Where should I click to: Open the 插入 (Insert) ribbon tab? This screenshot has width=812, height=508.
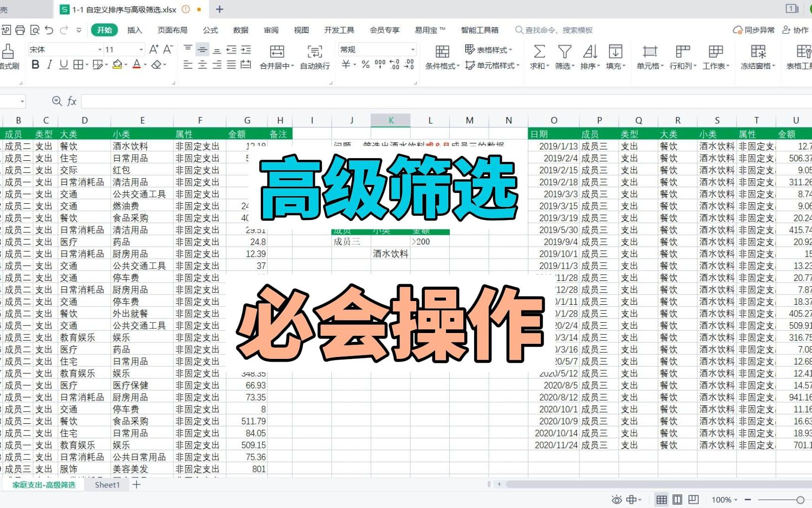tap(134, 30)
